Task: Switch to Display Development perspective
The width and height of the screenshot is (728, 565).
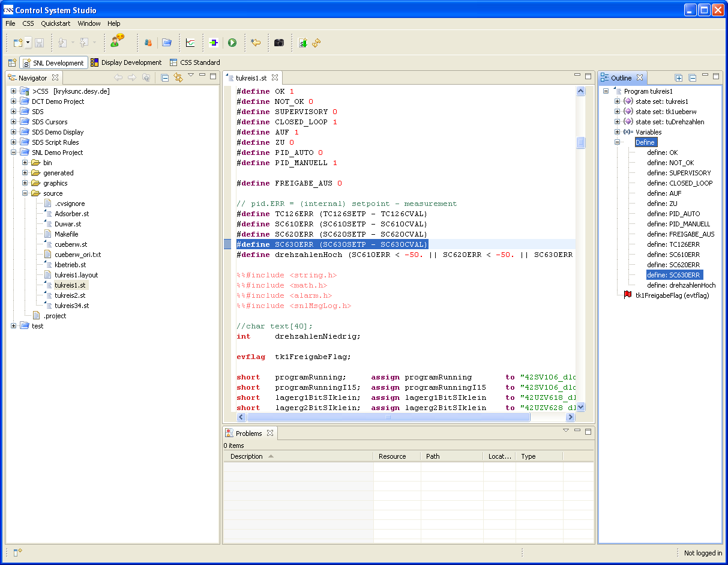Action: (126, 62)
